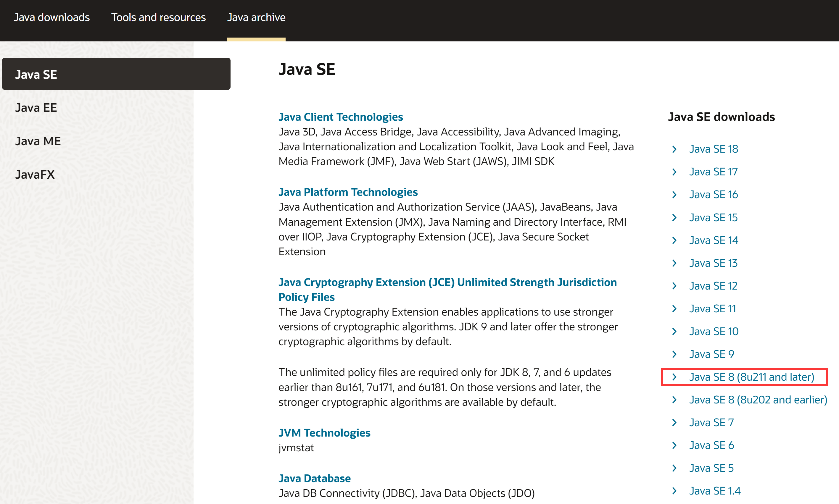Switch to Tools and resources tab
839x504 pixels.
(x=158, y=17)
